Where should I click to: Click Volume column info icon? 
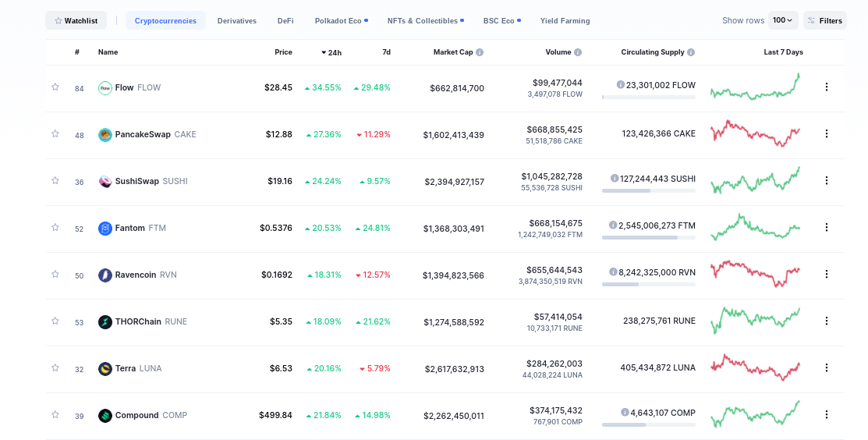click(578, 52)
